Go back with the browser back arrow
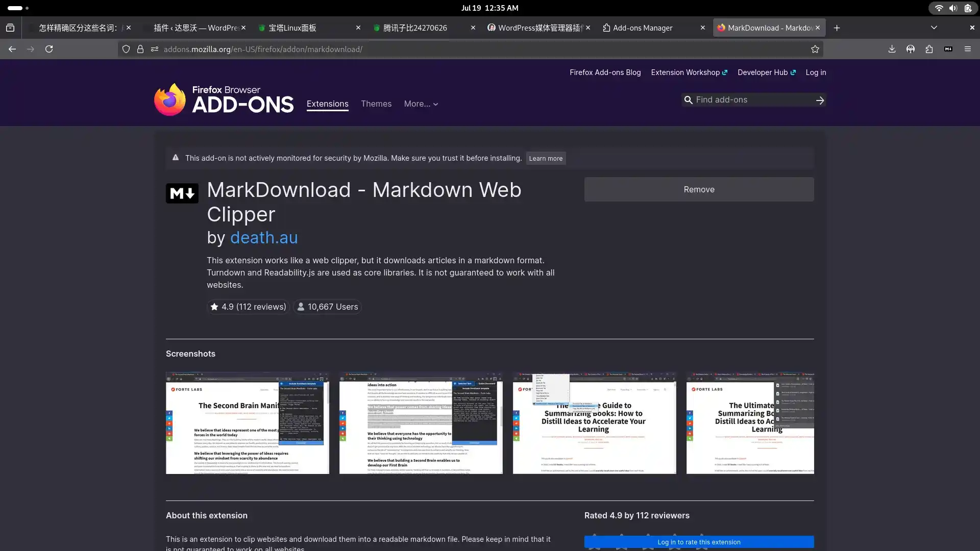This screenshot has width=980, height=551. (12, 49)
